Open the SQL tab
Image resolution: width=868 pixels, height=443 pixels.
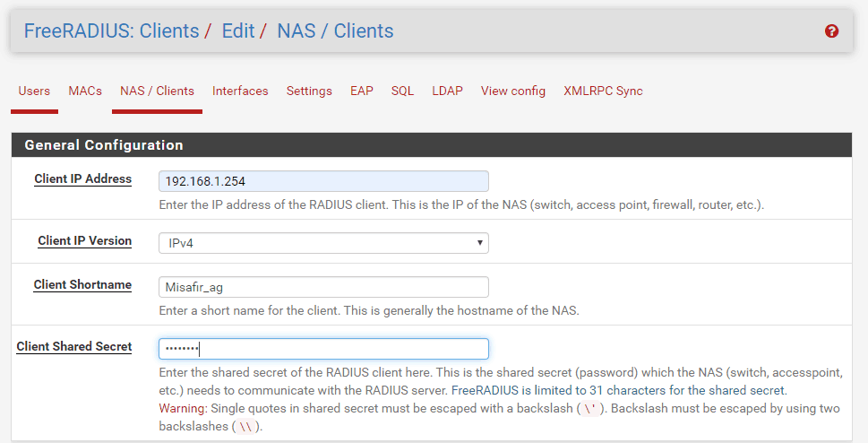402,91
